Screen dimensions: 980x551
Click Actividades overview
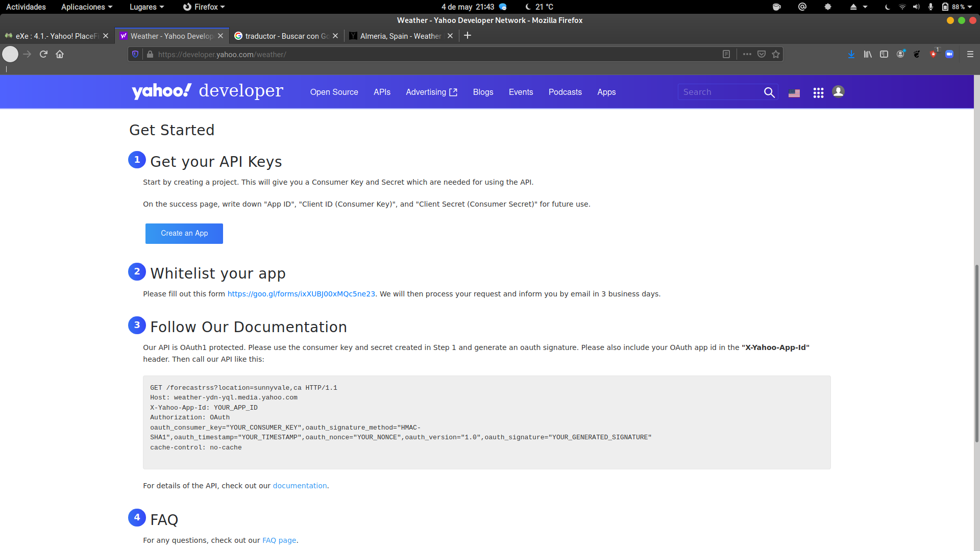point(26,7)
